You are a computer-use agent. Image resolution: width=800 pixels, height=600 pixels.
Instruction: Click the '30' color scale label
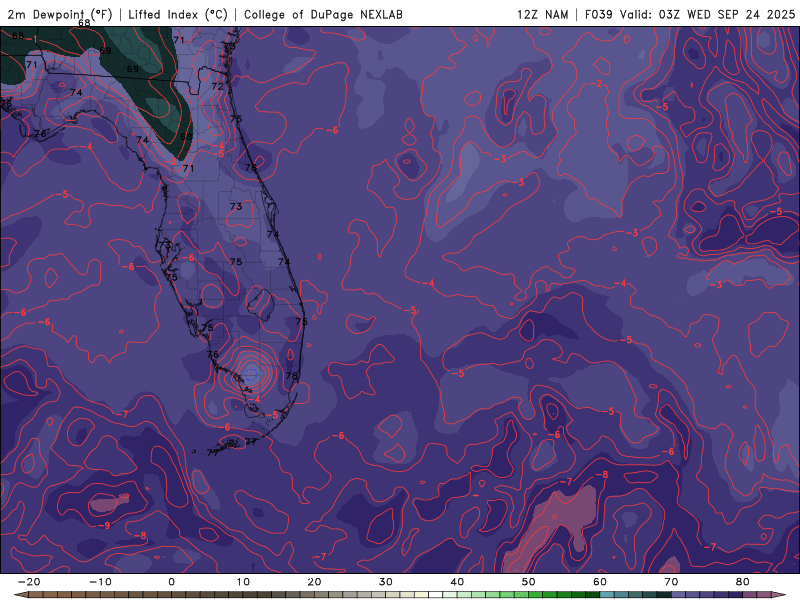coord(386,582)
